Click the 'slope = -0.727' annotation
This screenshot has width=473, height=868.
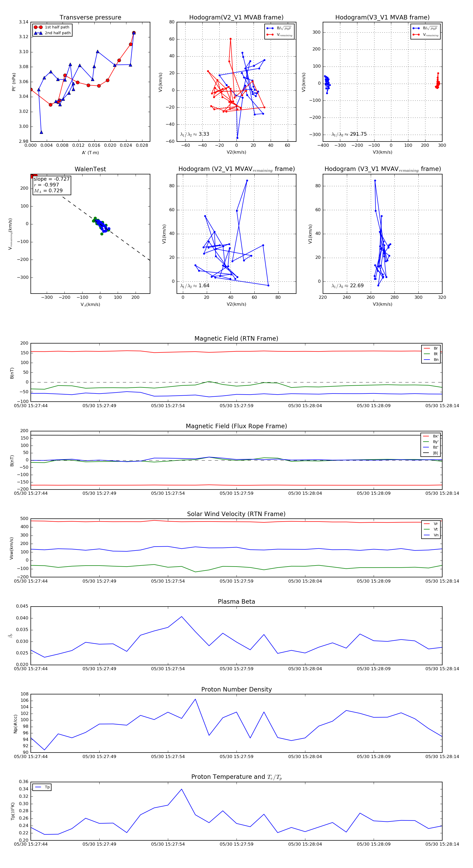pyautogui.click(x=52, y=179)
